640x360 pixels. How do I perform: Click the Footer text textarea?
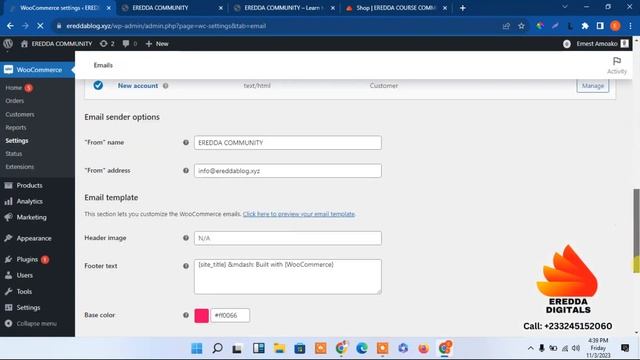288,276
